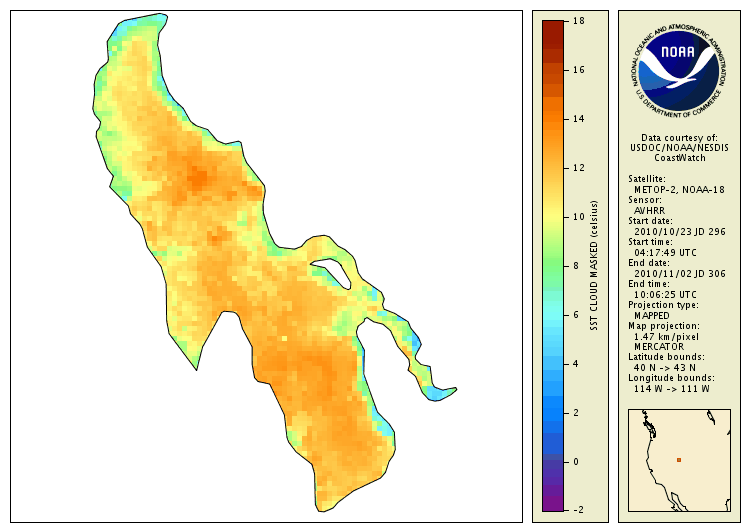The width and height of the screenshot is (750, 532).
Task: Click the 'Data courtesy of:' text
Action: (679, 138)
